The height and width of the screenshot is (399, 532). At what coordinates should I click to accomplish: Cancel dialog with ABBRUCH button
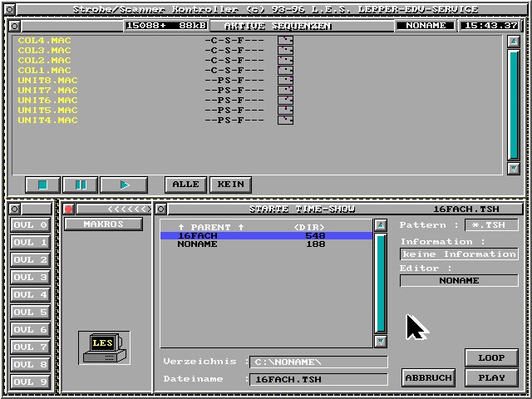pyautogui.click(x=429, y=378)
